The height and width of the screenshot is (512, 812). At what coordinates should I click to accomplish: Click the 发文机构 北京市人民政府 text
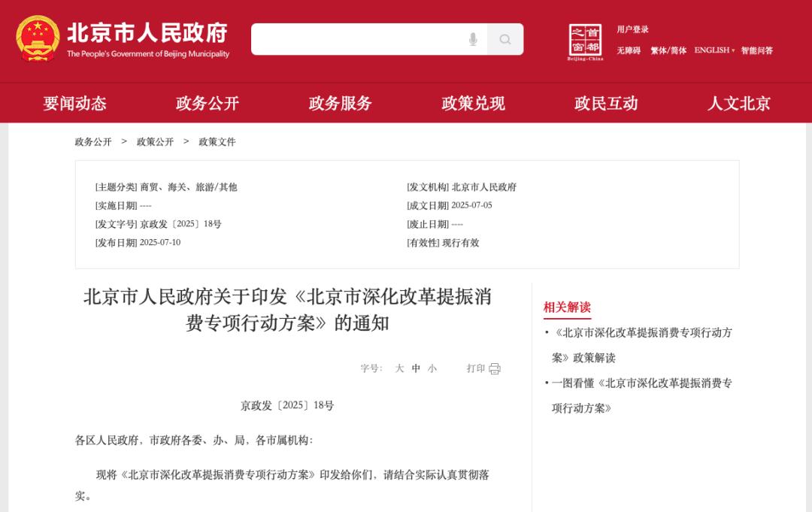click(462, 187)
